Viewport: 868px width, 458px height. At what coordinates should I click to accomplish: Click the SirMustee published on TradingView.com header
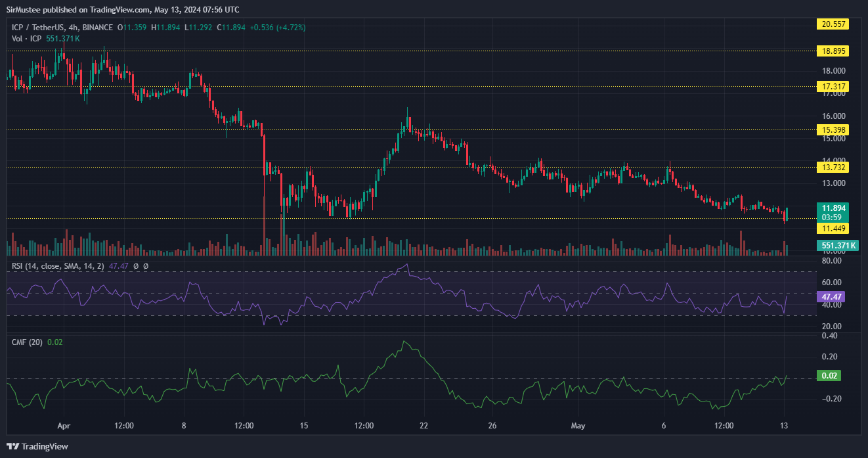pyautogui.click(x=123, y=10)
